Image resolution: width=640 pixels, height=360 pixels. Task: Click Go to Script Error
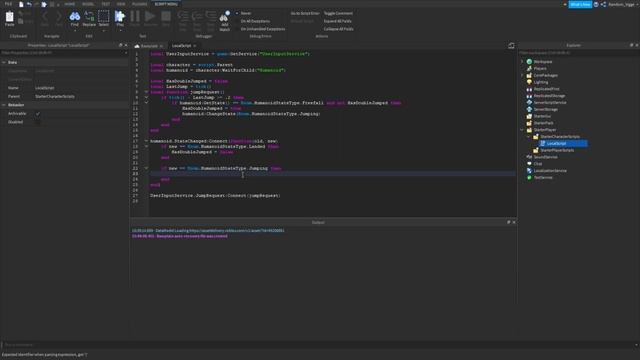(305, 13)
